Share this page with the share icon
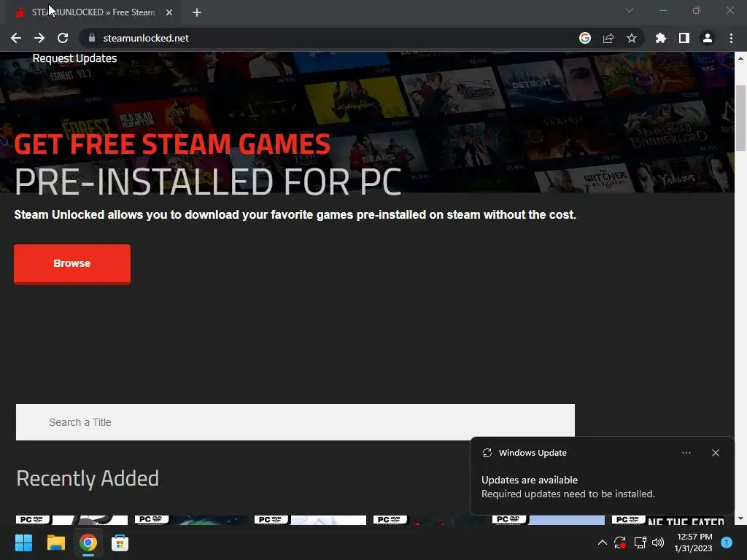 608,38
